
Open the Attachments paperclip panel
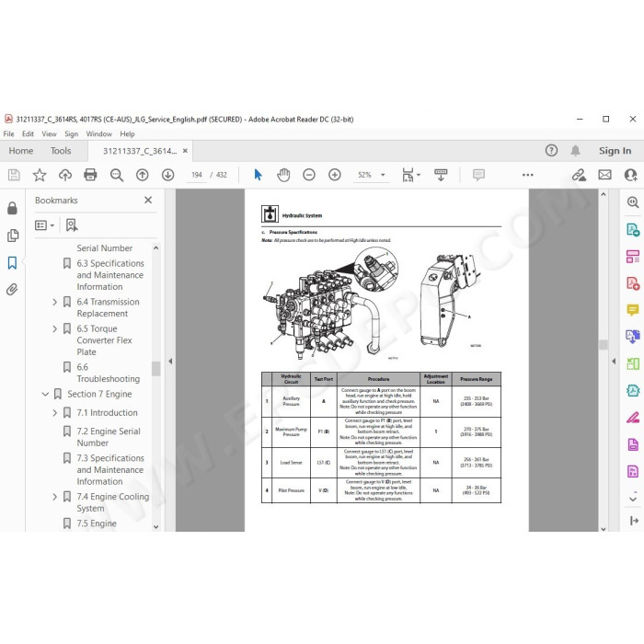tap(12, 290)
